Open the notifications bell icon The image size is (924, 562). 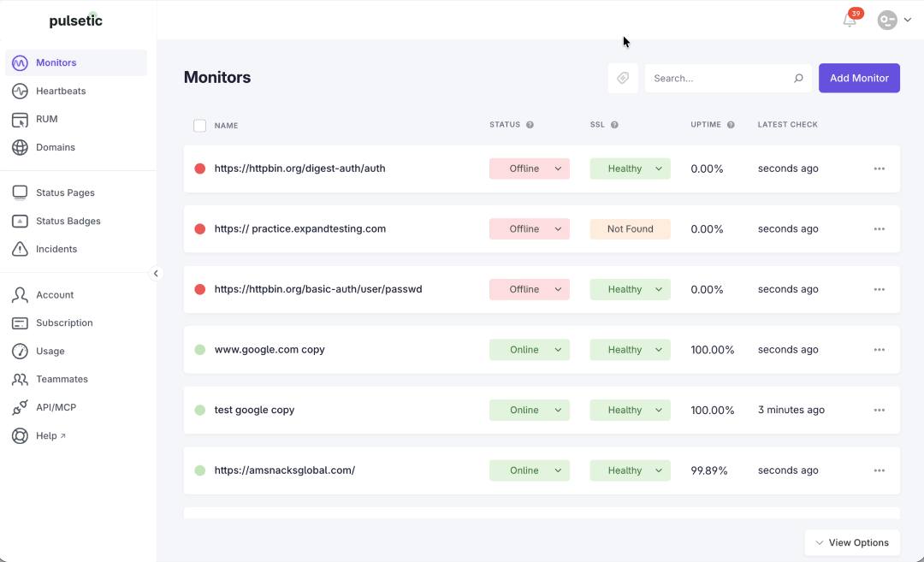coord(850,20)
